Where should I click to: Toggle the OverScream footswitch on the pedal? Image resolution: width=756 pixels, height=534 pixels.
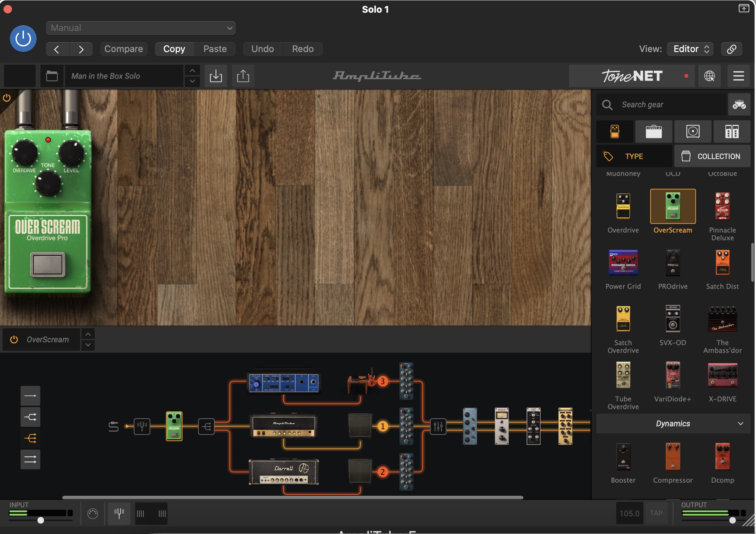pyautogui.click(x=48, y=265)
